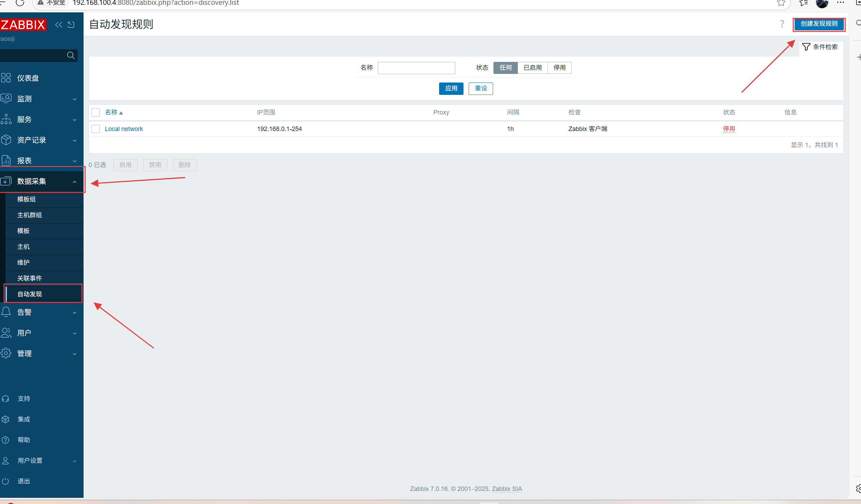Toggle the 条件检索 filter tab
The width and height of the screenshot is (861, 504).
(x=821, y=47)
